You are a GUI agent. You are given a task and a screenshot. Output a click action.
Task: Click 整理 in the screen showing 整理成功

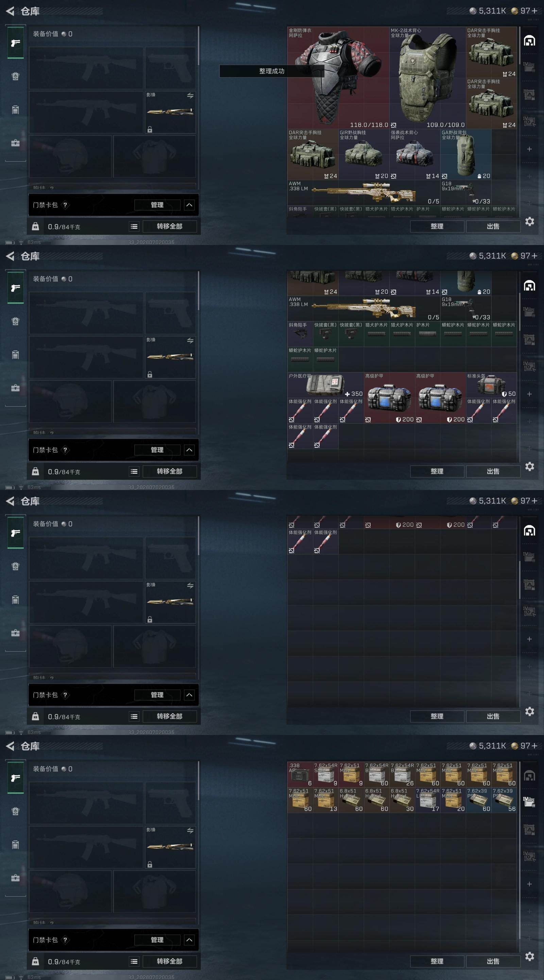437,226
